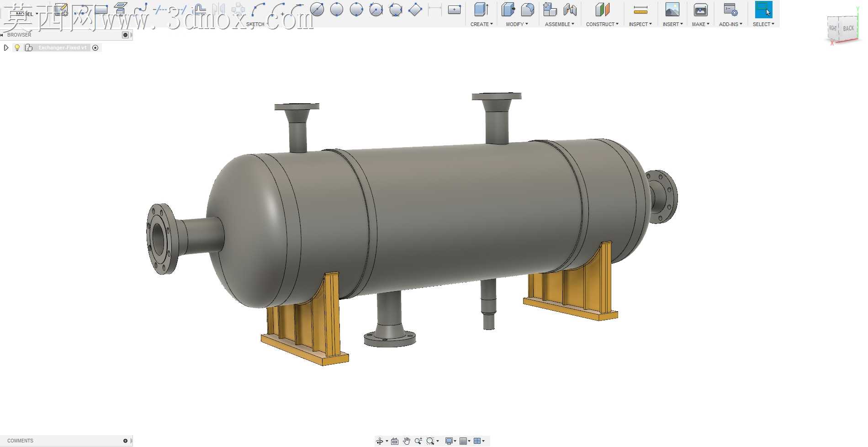The width and height of the screenshot is (868, 447).
Task: Choose the 2-point rectangle sketch tool
Action: tap(101, 10)
